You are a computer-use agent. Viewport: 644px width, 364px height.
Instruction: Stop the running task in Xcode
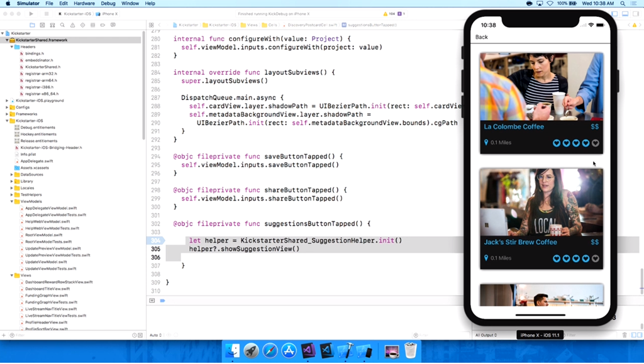pos(47,14)
